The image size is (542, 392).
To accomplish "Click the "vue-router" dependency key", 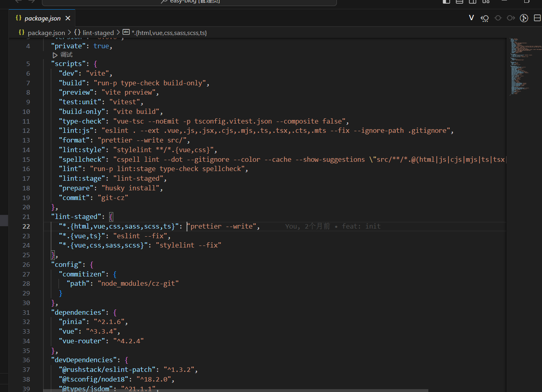I will coord(82,341).
